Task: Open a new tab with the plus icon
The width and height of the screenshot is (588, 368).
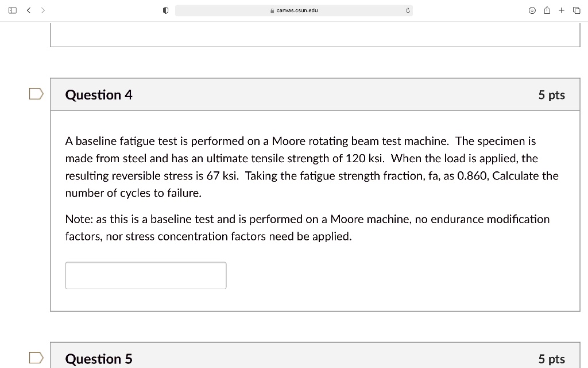Action: coord(561,10)
